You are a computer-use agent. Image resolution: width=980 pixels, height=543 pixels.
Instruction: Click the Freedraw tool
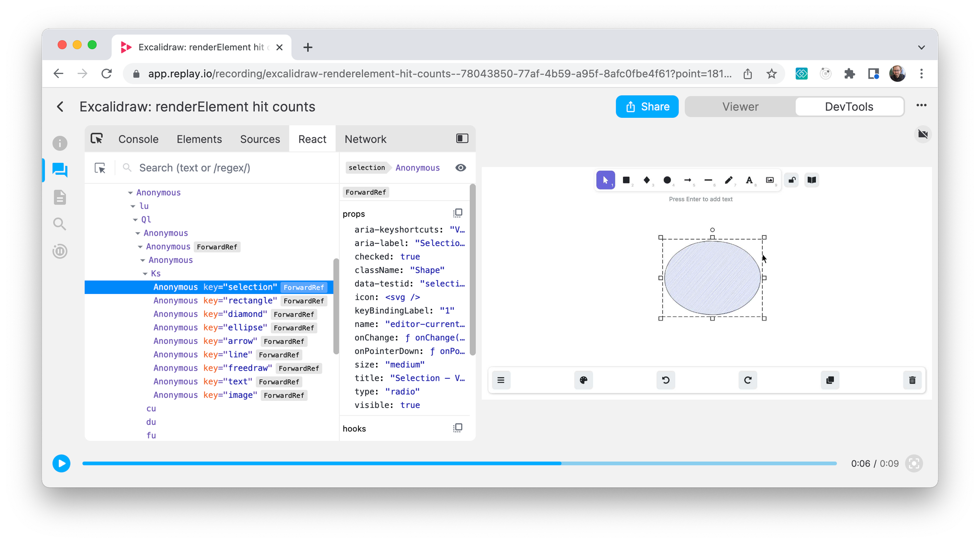pos(729,179)
